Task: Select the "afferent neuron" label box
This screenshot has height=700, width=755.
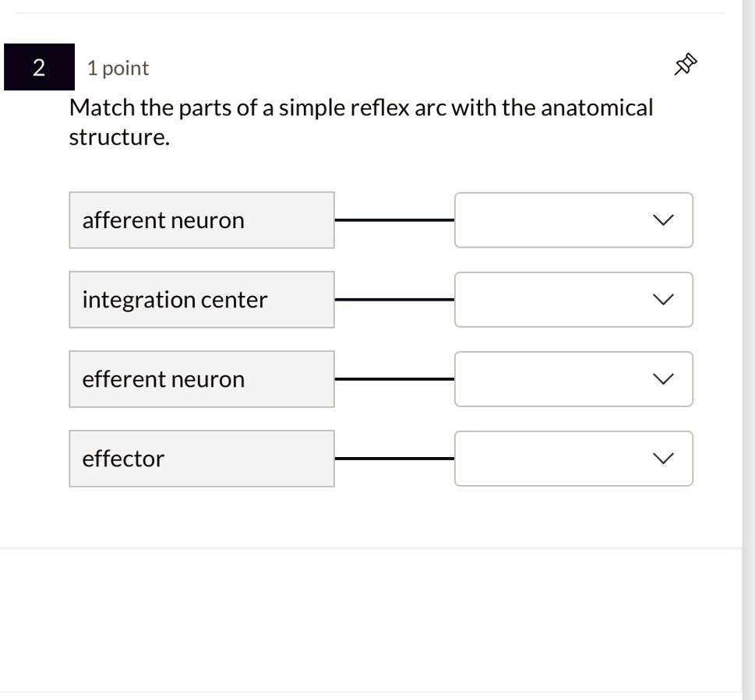Action: click(x=201, y=220)
